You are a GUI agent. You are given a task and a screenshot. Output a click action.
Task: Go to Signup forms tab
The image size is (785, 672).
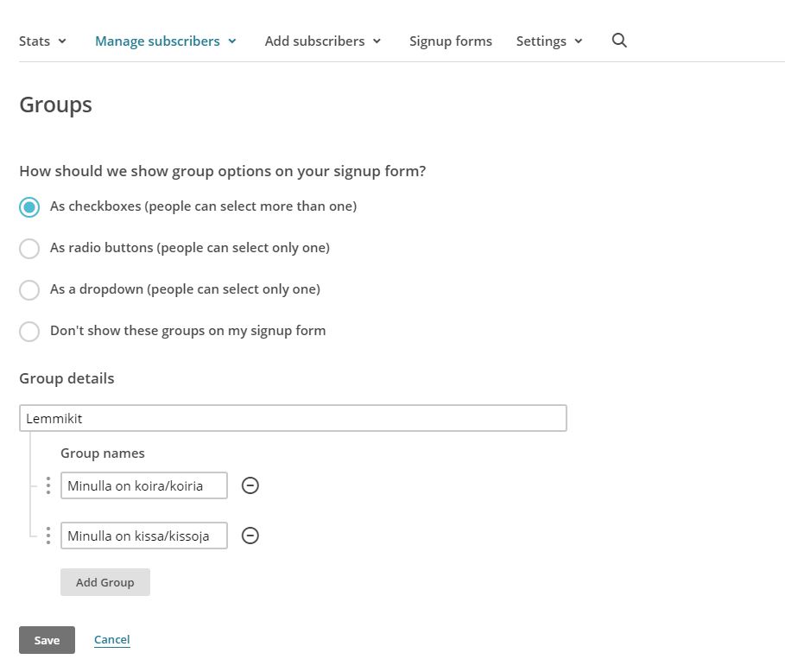click(451, 41)
